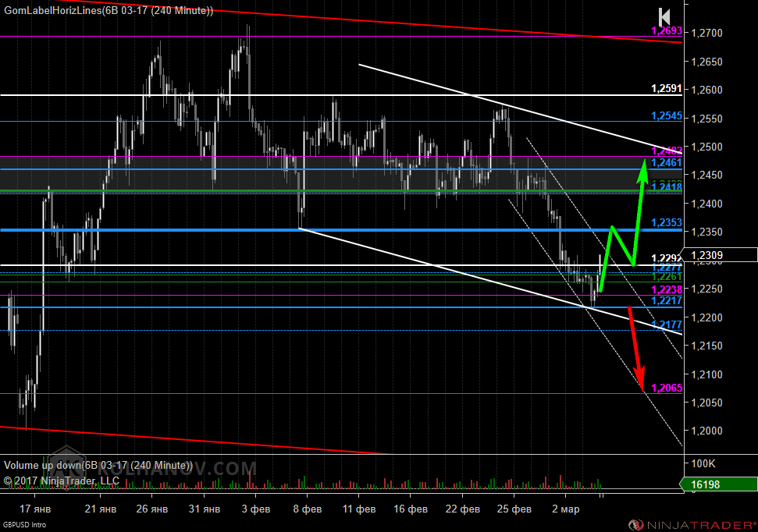758x532 pixels.
Task: Click the 1,2550 price axis value
Action: coord(706,119)
